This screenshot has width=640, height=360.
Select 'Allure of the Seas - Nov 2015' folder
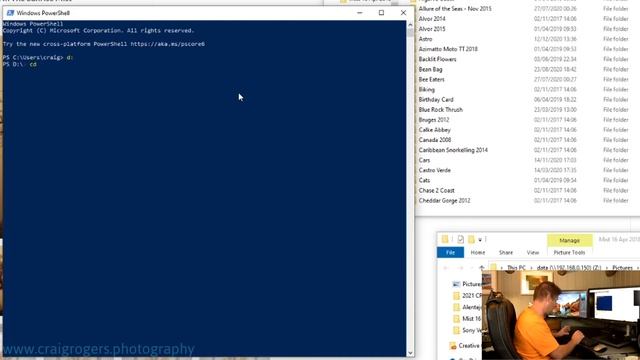(455, 9)
